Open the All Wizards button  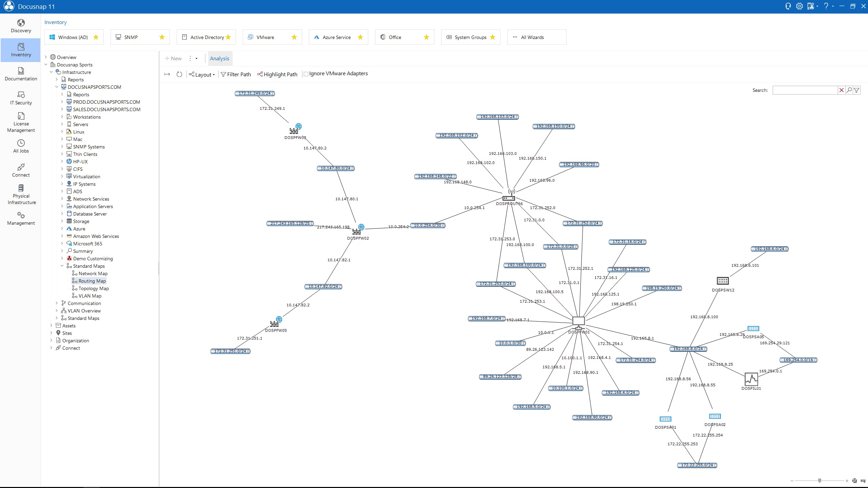pos(536,37)
